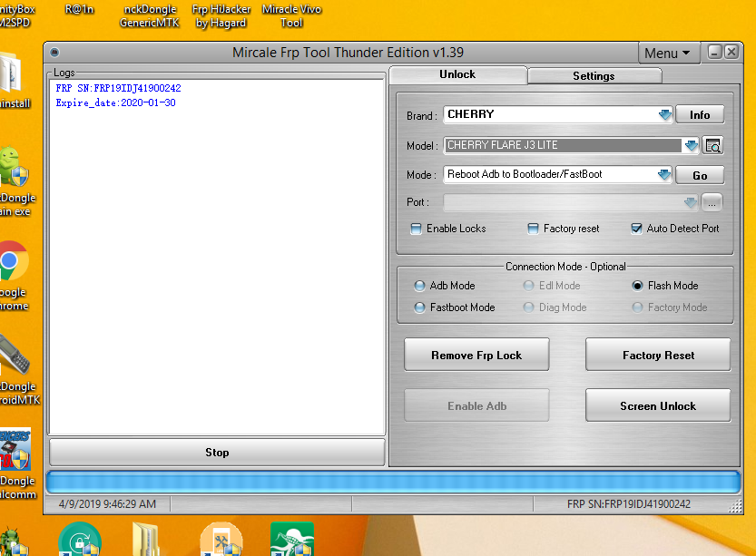
Task: Click the FRP SN line in Logs
Action: (119, 88)
